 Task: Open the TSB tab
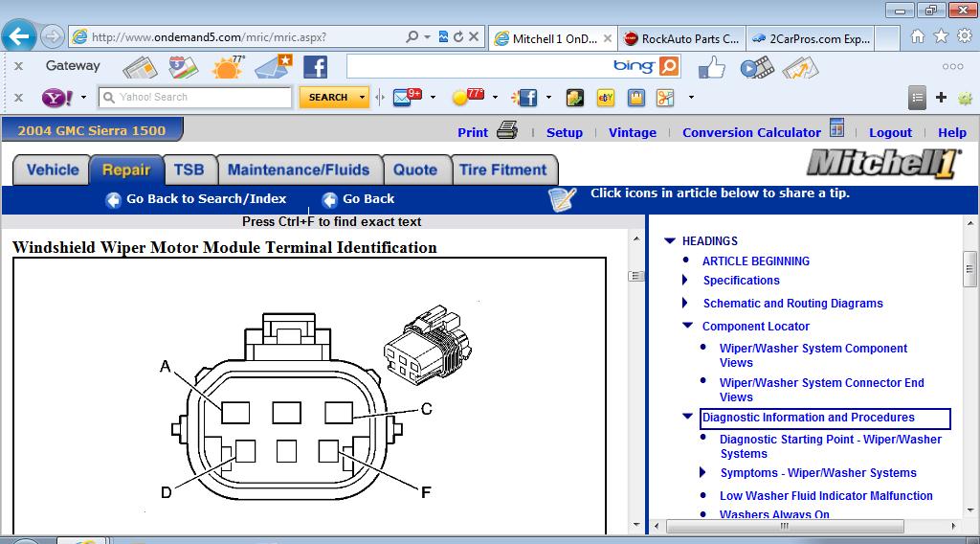pos(189,170)
